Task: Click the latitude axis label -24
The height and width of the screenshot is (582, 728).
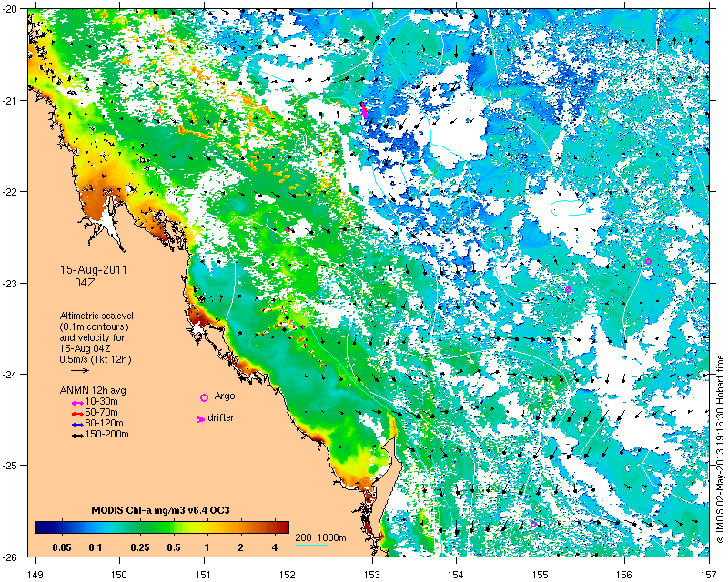Action: [9, 374]
